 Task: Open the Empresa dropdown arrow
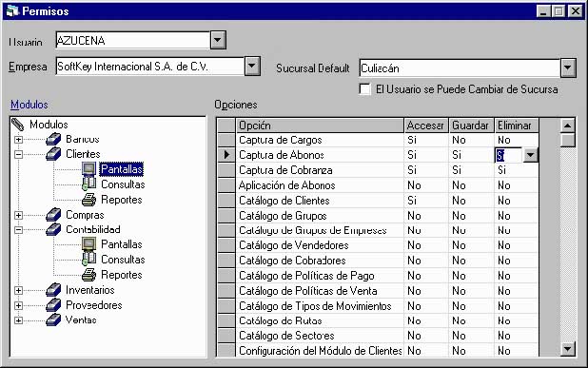pos(252,67)
